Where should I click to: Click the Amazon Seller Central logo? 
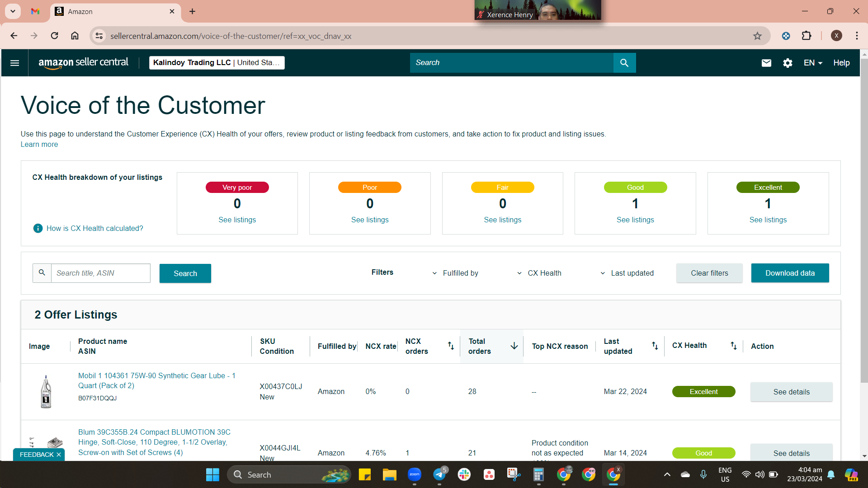click(x=83, y=63)
